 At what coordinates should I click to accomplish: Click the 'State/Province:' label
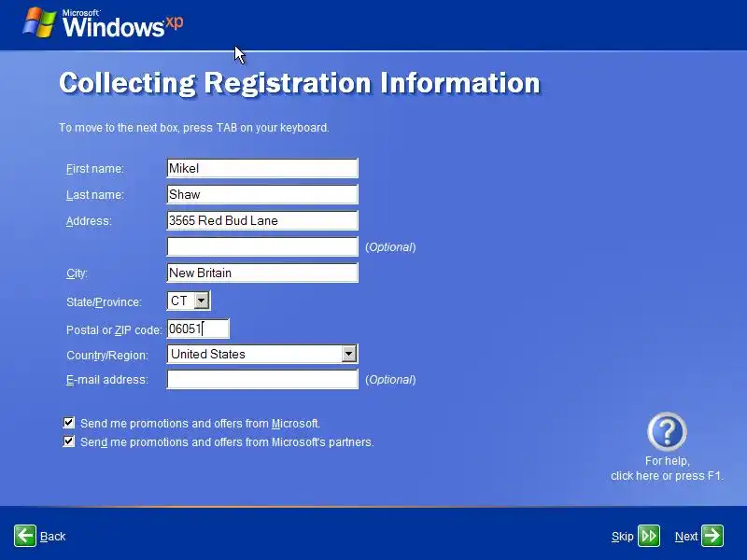click(x=104, y=301)
